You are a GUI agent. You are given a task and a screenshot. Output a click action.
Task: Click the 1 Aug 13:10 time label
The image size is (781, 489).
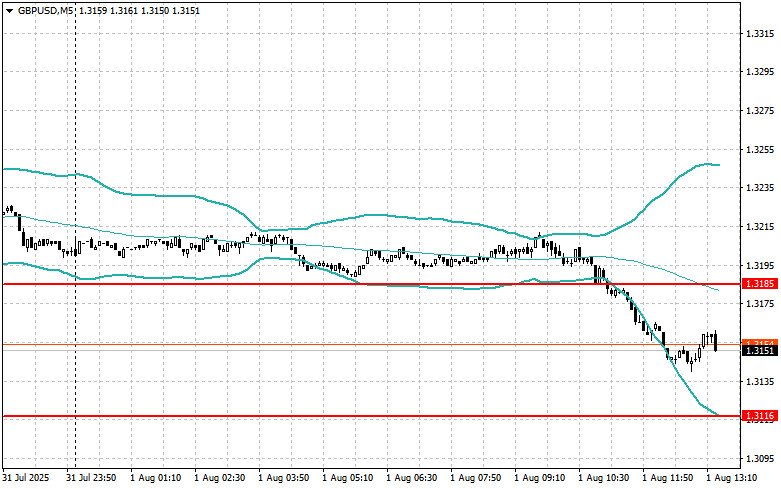point(732,478)
